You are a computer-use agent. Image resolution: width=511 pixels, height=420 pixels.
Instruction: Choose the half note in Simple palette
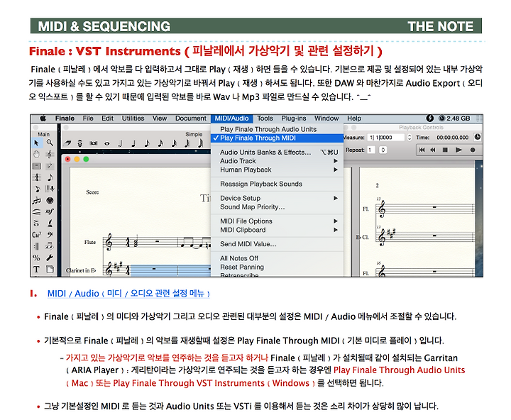click(x=120, y=143)
